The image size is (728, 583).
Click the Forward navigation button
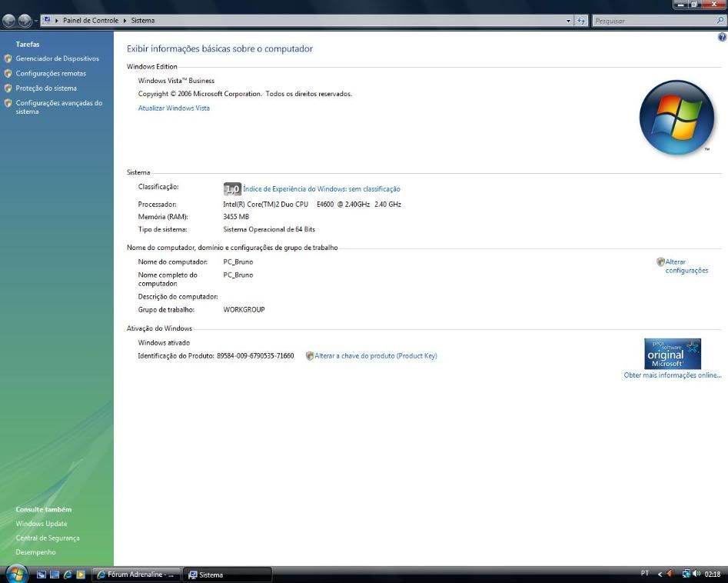(x=25, y=21)
